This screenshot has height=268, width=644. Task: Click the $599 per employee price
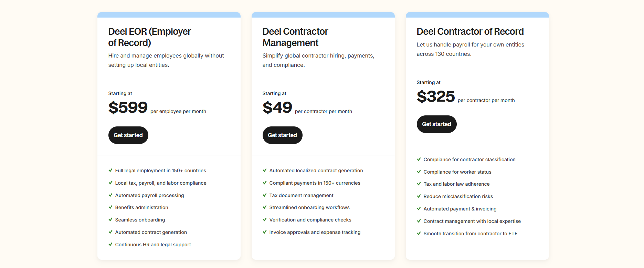tap(128, 107)
